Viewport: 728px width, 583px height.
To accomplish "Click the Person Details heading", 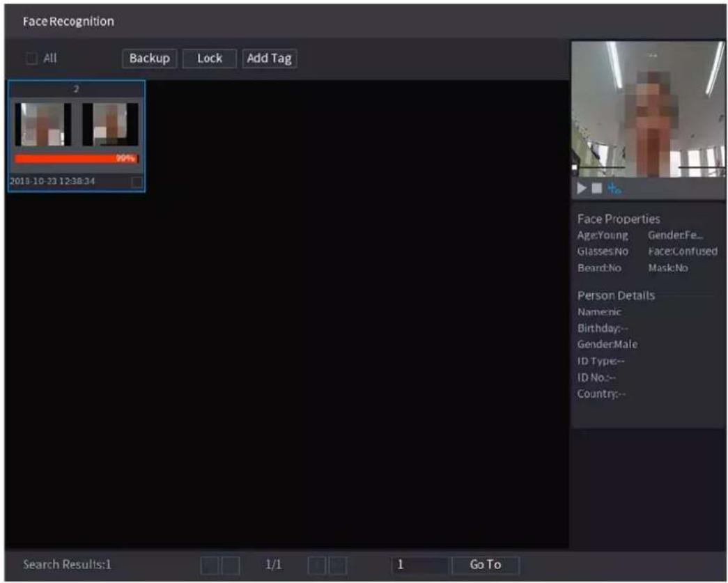I will pos(616,295).
